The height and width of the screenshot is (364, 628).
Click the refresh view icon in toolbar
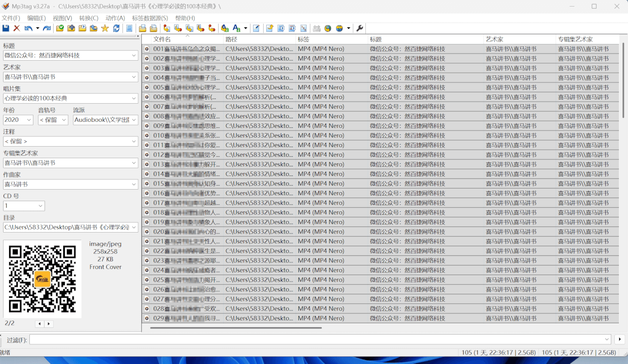pyautogui.click(x=116, y=28)
